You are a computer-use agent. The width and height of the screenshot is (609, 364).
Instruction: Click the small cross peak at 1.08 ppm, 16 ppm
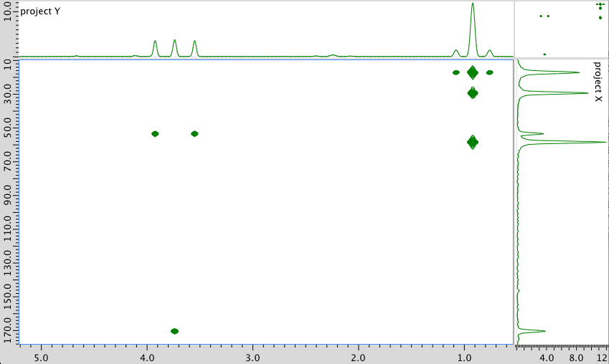[x=456, y=72]
